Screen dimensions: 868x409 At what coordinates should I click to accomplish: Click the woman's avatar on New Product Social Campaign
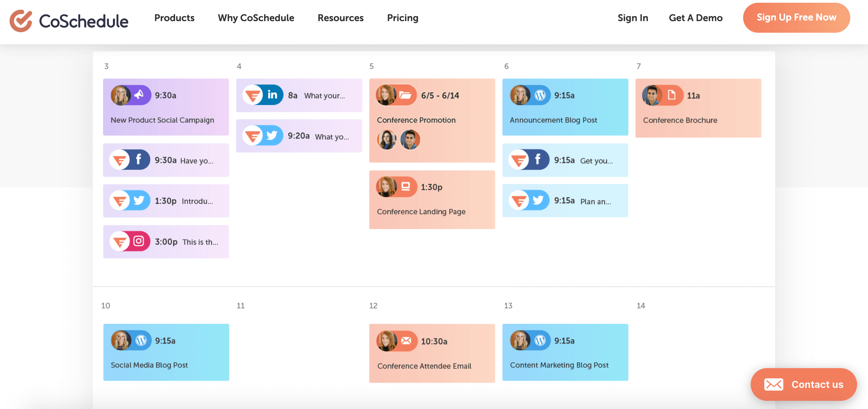coord(121,95)
